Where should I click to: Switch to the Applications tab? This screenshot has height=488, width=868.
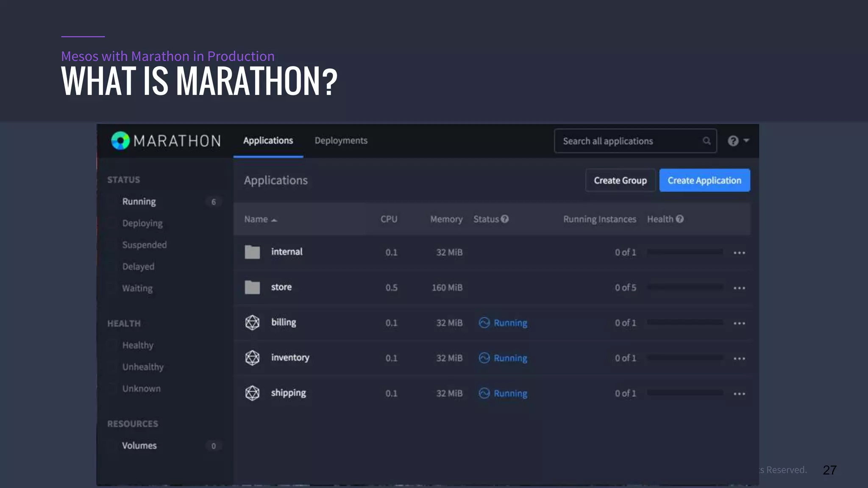click(x=268, y=141)
